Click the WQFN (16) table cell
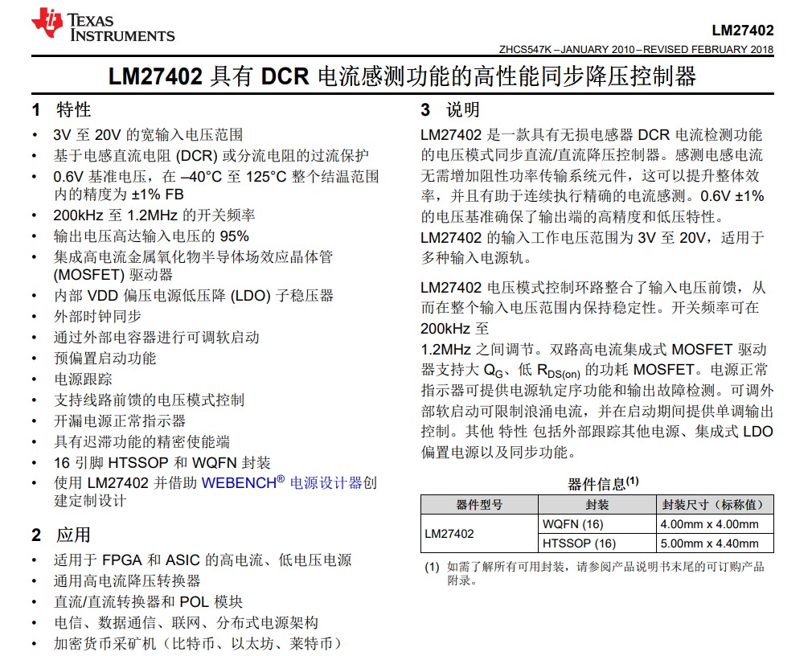This screenshot has width=812, height=656. coord(597,524)
